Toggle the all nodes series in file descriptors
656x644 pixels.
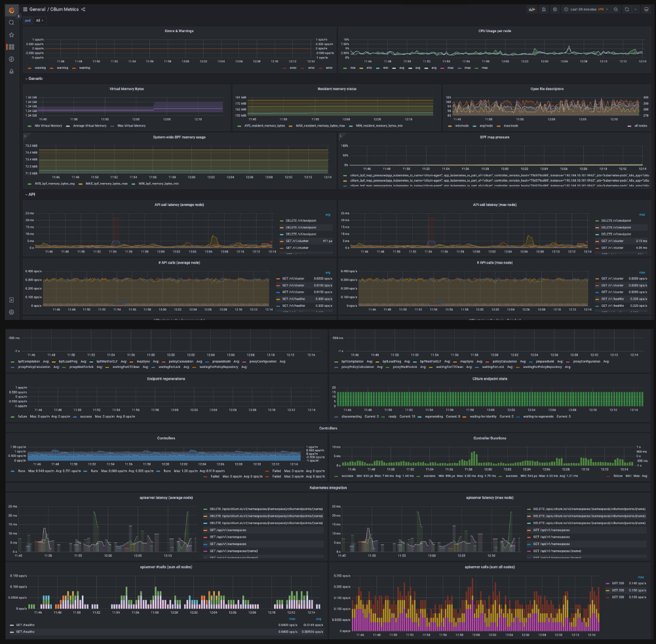[640, 126]
